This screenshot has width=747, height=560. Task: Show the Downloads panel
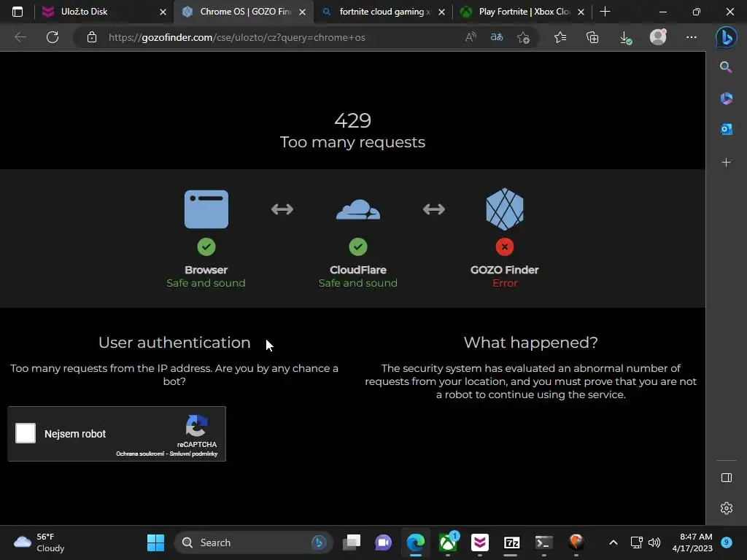pos(625,37)
